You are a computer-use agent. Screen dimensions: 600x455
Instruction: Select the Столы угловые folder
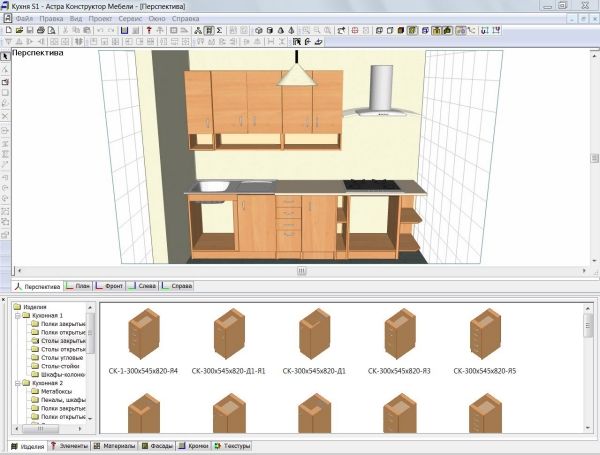coord(63,357)
